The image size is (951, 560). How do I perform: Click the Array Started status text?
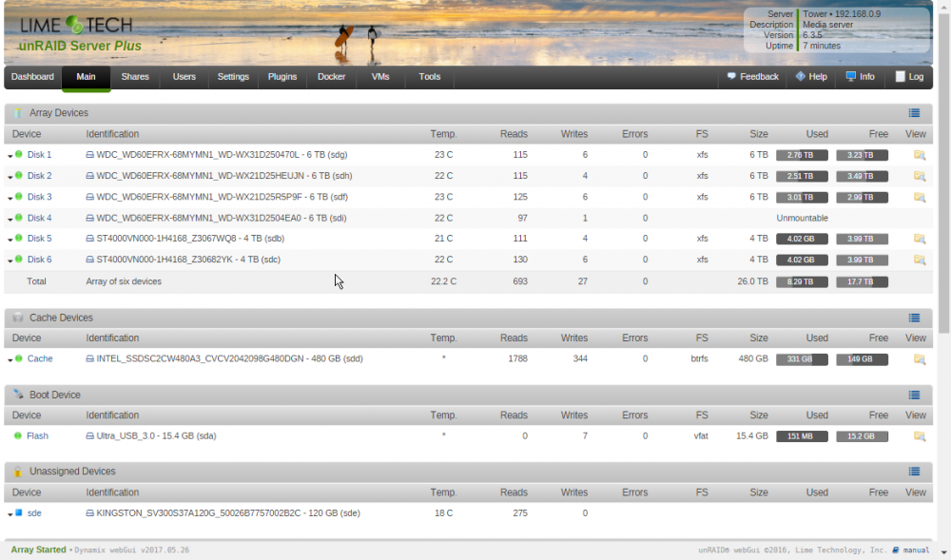(x=38, y=550)
